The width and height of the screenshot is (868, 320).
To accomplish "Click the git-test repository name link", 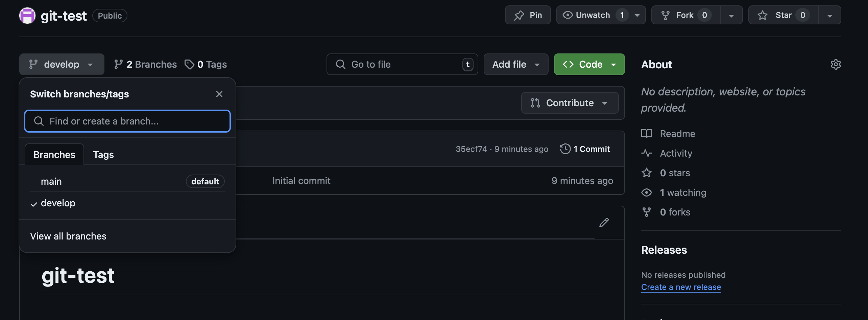I will coord(64,16).
